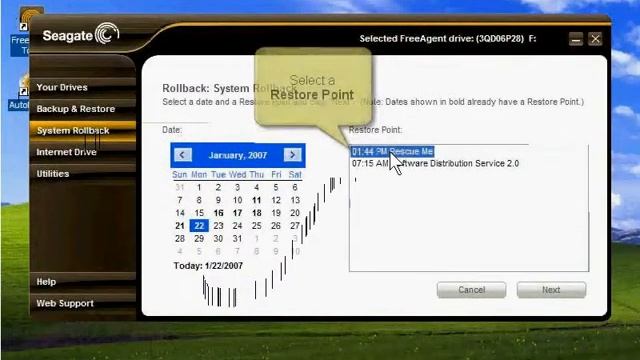Click Today: 1/22/2007 link

[x=208, y=266]
